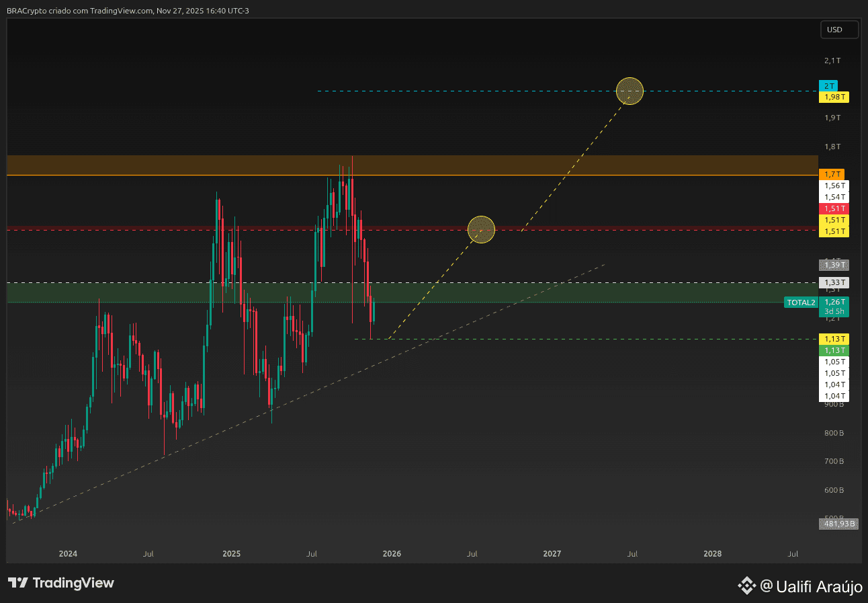Image resolution: width=868 pixels, height=603 pixels.
Task: Click the cyan 2T price label
Action: tap(829, 86)
